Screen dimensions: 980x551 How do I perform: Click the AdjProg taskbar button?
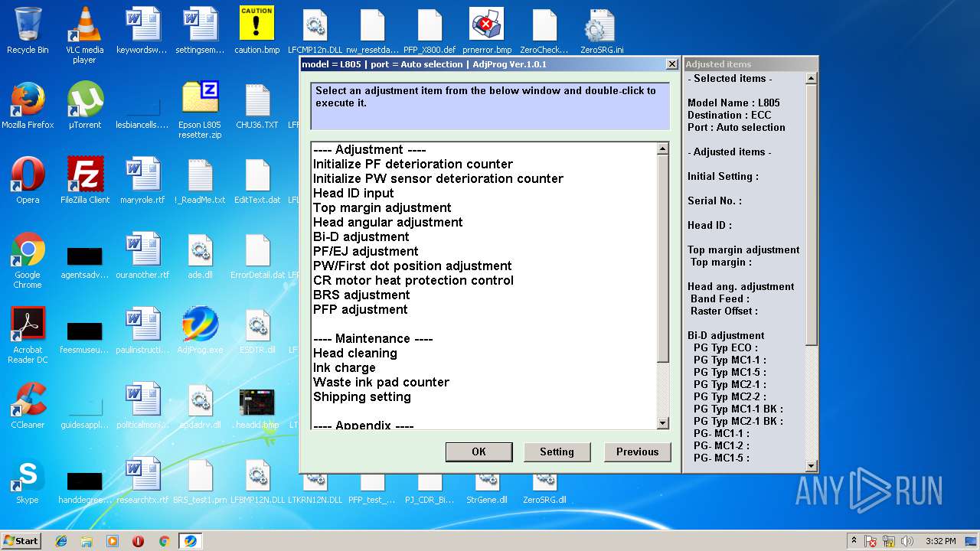(x=190, y=541)
